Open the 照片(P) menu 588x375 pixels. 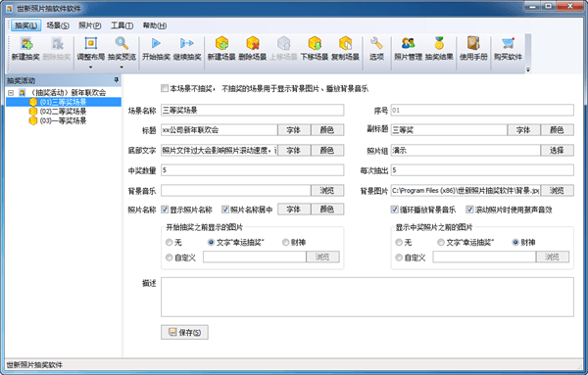click(89, 25)
